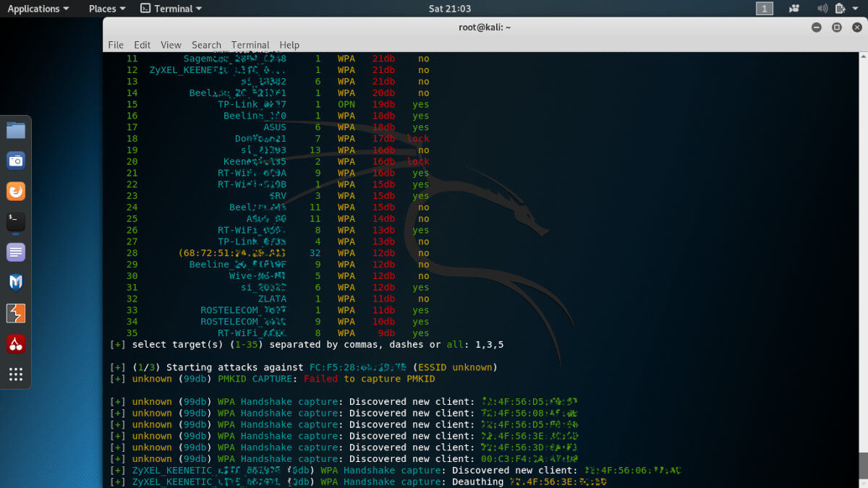Image resolution: width=868 pixels, height=488 pixels.
Task: Open the text editor icon in the dock
Action: tap(15, 252)
